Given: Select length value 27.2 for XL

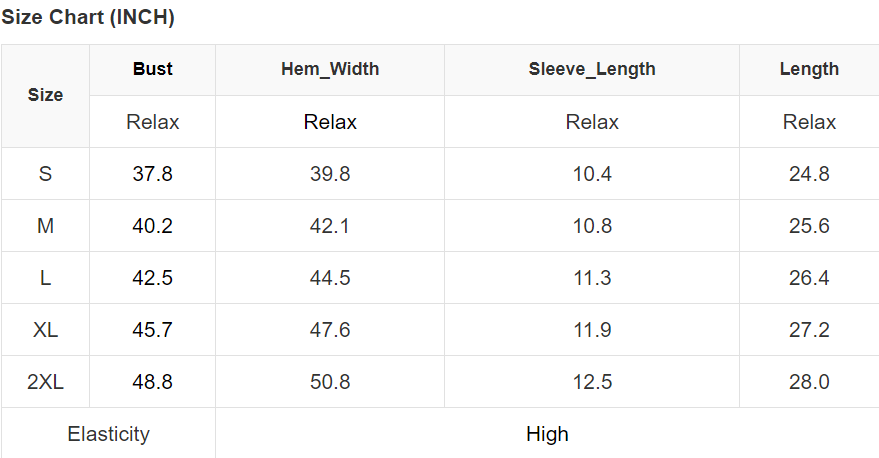Looking at the screenshot, I should [x=809, y=330].
